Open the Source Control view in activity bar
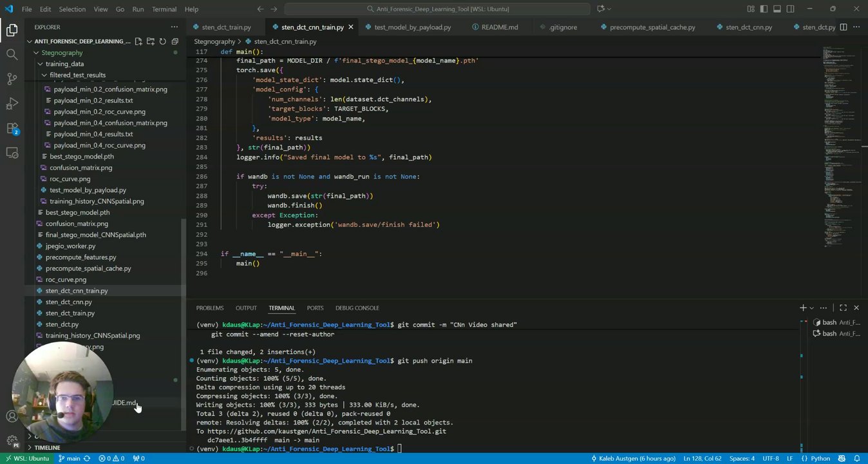The image size is (868, 464). [12, 79]
